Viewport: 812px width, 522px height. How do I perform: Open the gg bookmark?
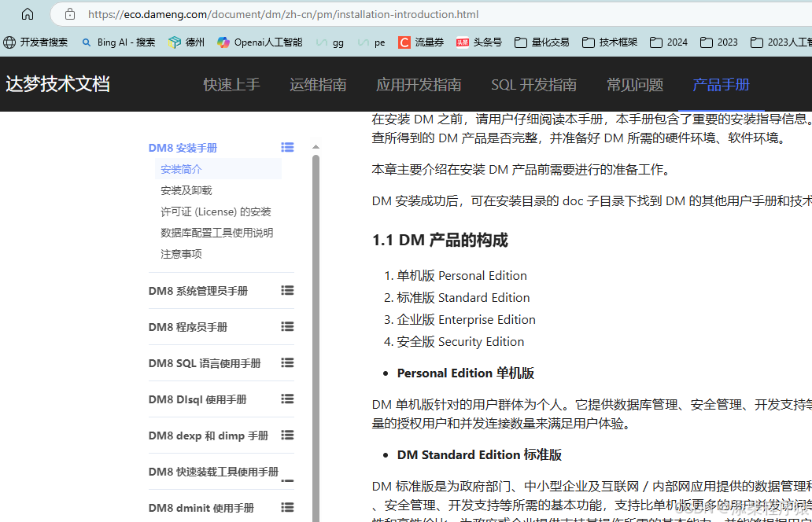[x=330, y=42]
